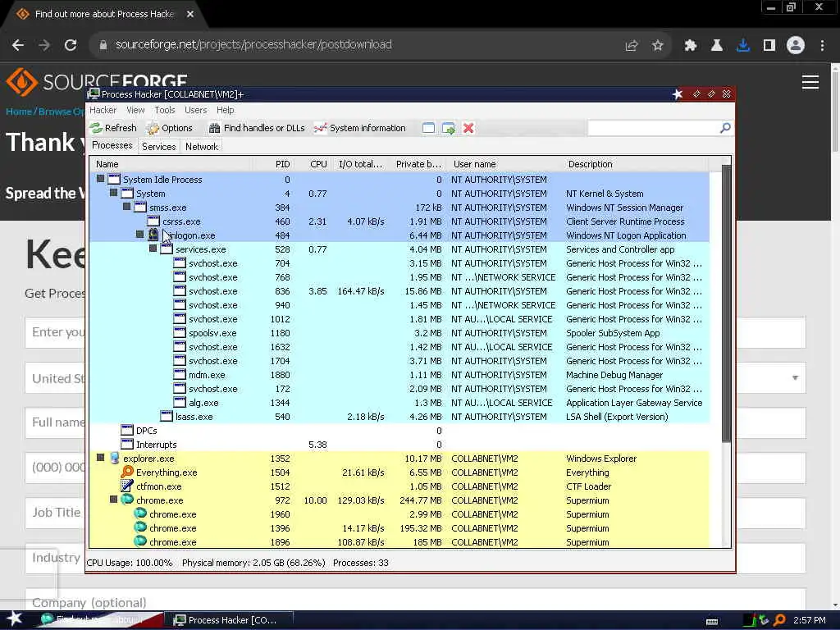This screenshot has height=630, width=840.
Task: Select the winlogon.exe process icon
Action: [x=153, y=235]
